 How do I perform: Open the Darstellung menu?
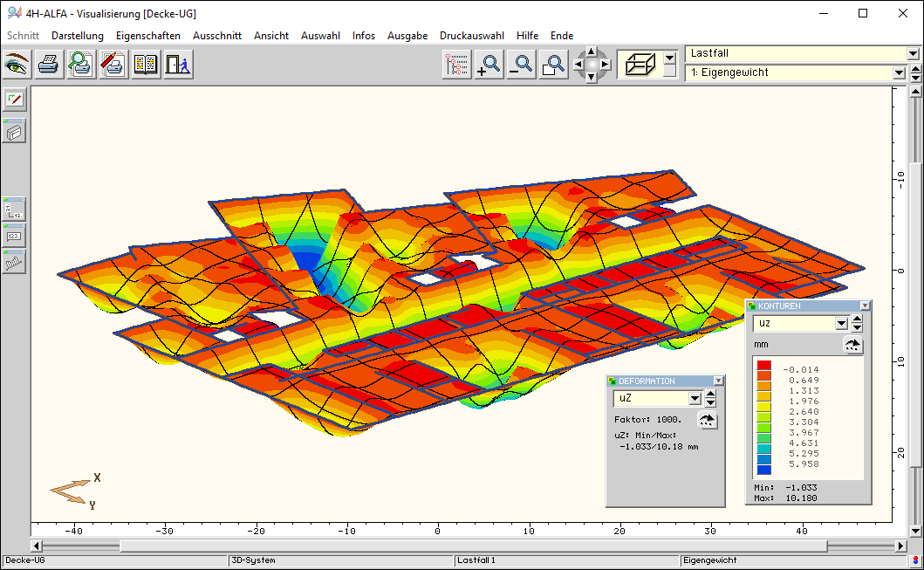tap(78, 36)
